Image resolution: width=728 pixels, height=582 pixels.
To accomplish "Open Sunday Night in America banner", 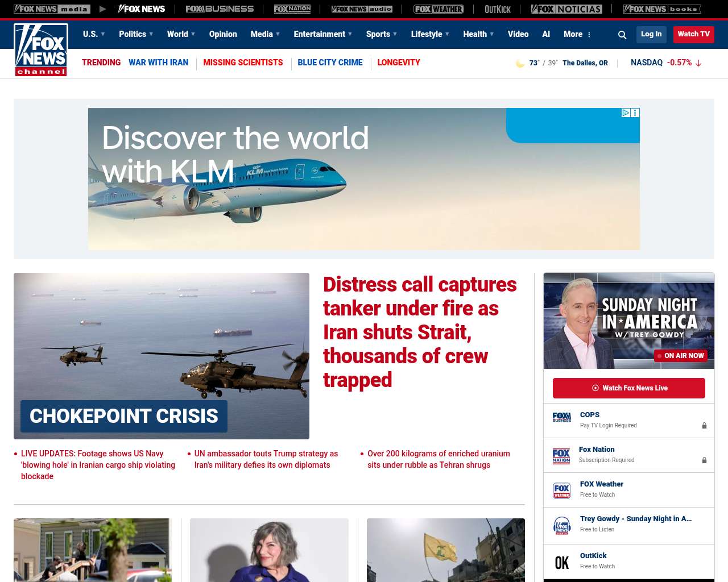I will coord(629,321).
